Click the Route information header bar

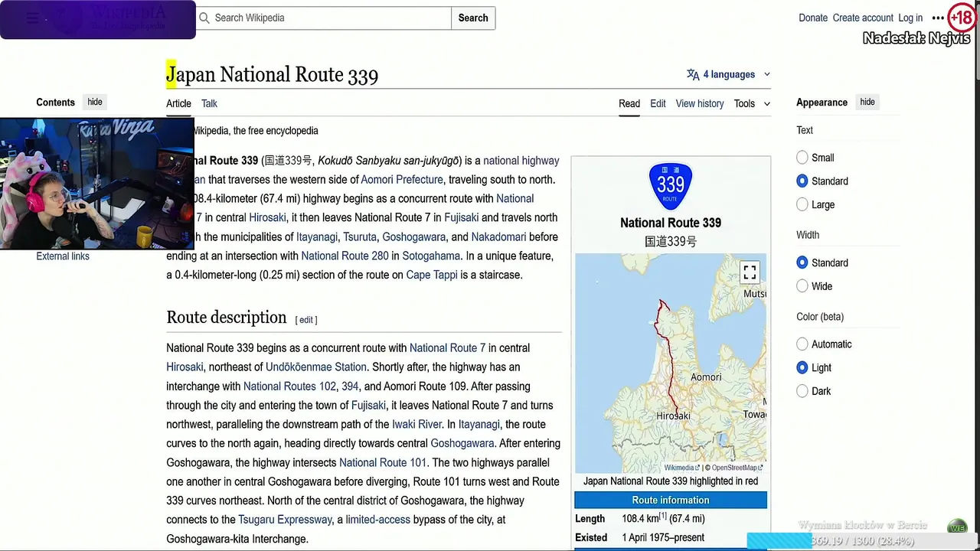point(671,500)
